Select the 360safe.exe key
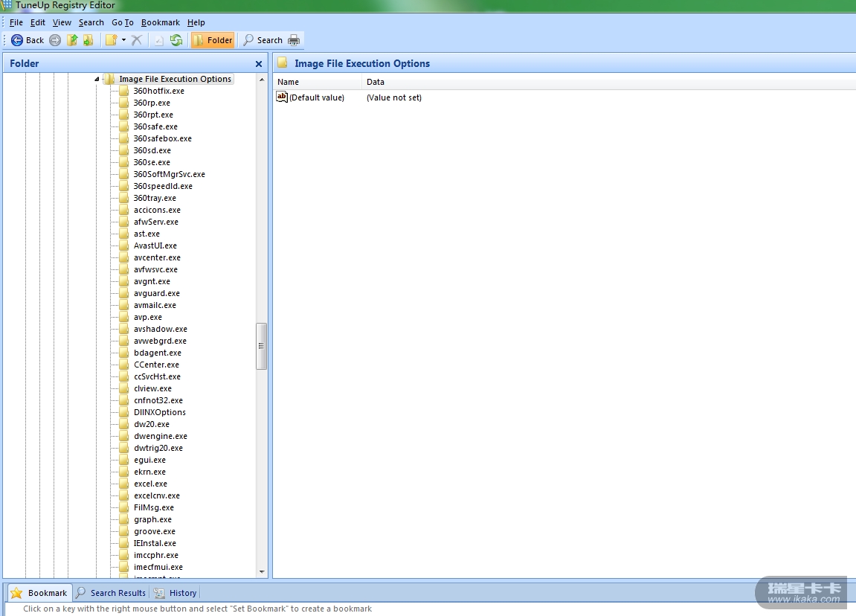The height and width of the screenshot is (616, 856). click(x=155, y=126)
